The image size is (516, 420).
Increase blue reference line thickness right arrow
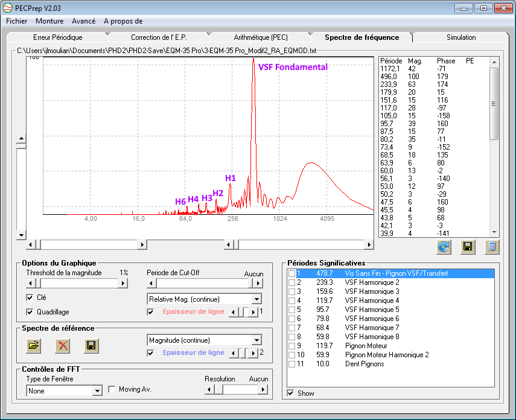pyautogui.click(x=253, y=353)
